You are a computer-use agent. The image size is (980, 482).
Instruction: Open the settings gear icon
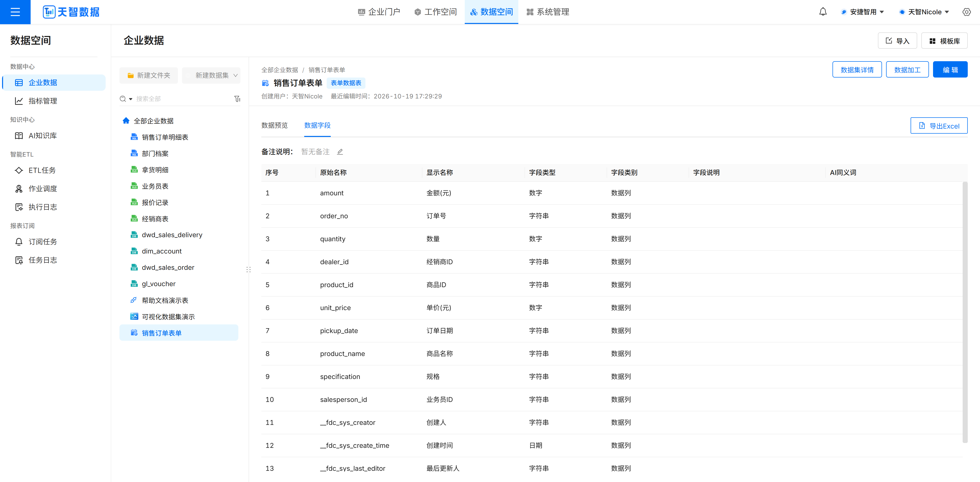[x=966, y=12]
